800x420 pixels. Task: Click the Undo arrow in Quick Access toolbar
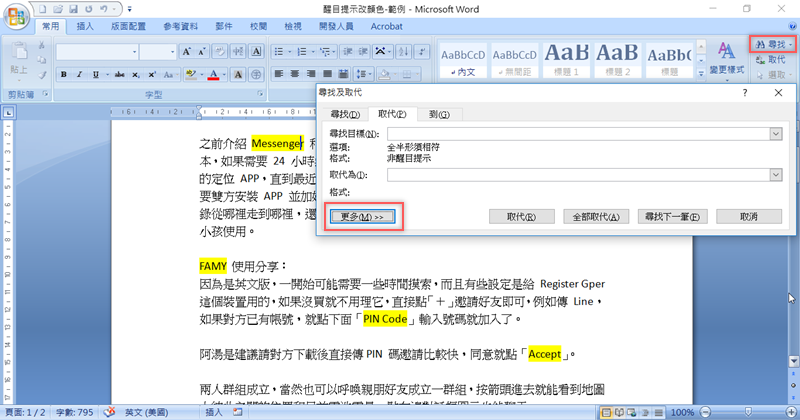point(104,9)
